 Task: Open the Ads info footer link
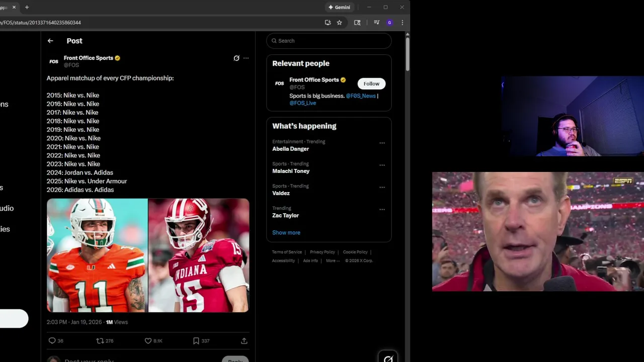coord(310,260)
